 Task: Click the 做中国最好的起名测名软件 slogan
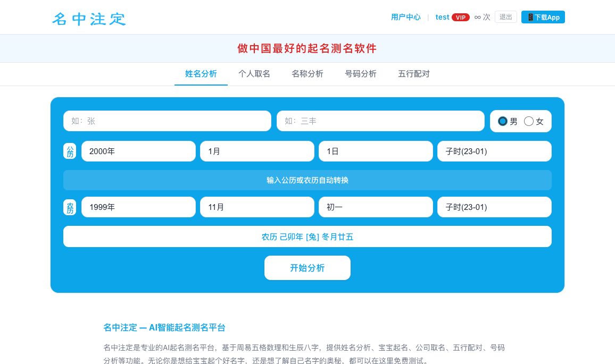point(307,48)
